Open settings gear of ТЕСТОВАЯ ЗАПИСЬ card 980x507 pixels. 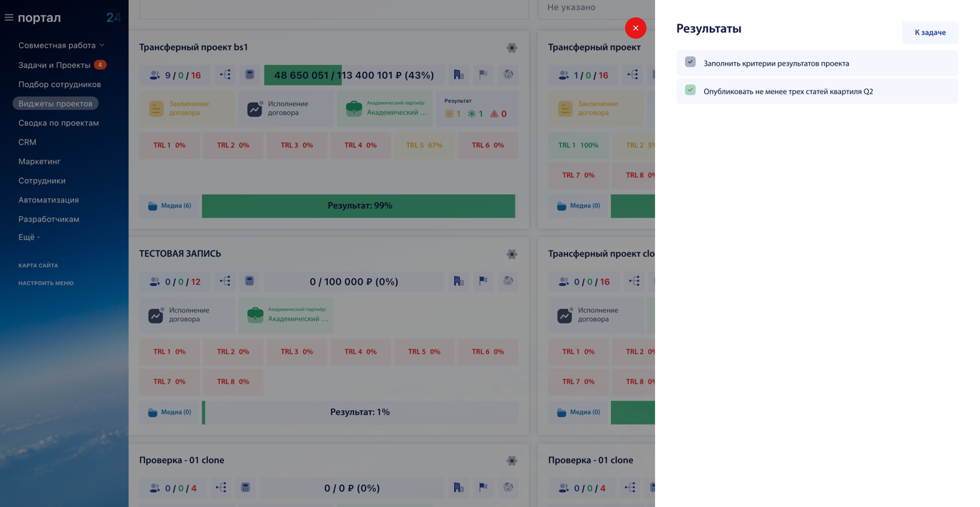(512, 254)
